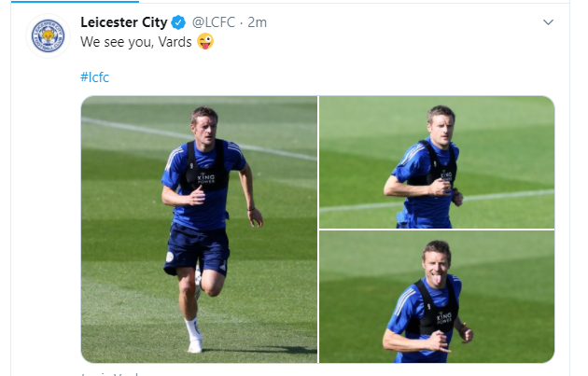View the large full-body running photo

[x=199, y=230]
